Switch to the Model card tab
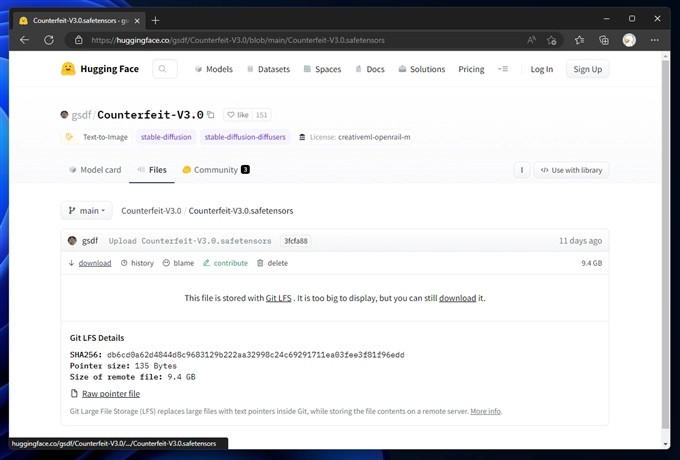This screenshot has height=460, width=680. [x=95, y=170]
